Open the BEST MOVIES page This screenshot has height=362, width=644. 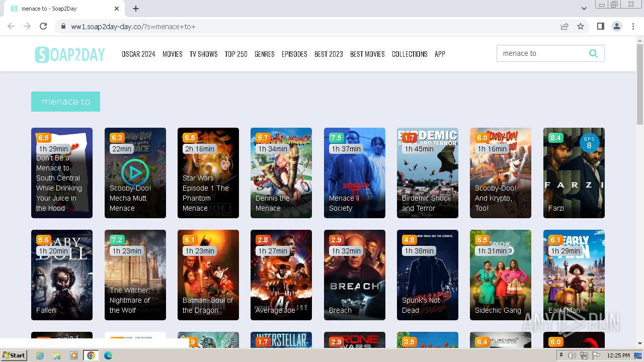tap(367, 54)
